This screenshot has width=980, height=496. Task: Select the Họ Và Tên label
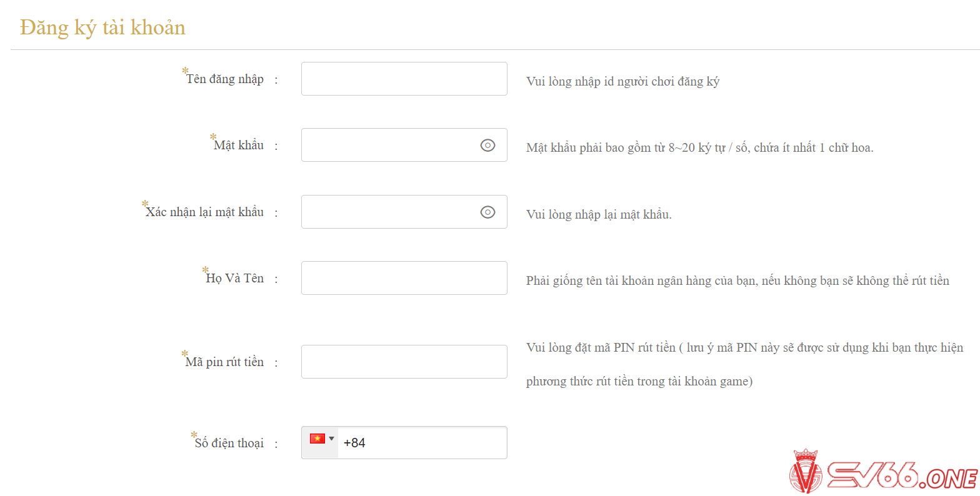(x=235, y=278)
